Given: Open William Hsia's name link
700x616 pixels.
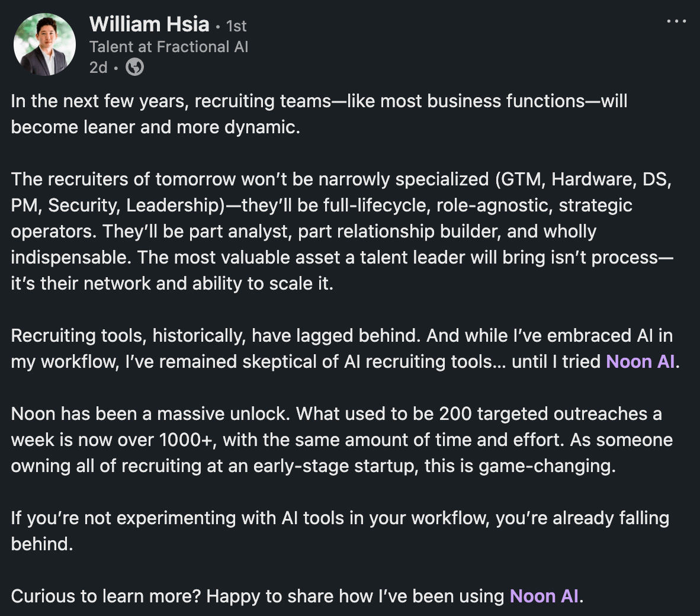Looking at the screenshot, I should click(x=149, y=24).
